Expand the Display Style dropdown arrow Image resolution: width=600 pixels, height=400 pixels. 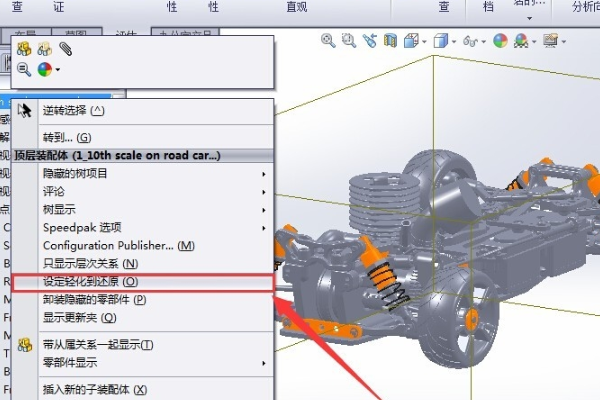454,41
